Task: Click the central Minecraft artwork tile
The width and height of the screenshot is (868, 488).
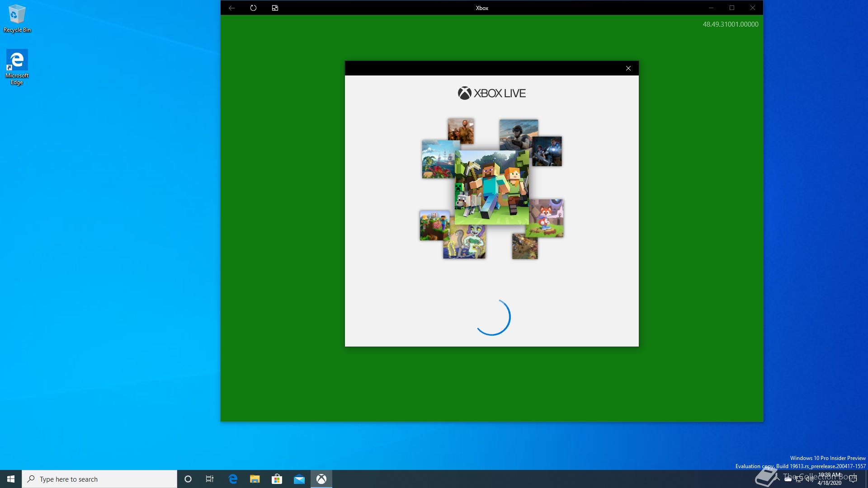Action: pos(492,188)
